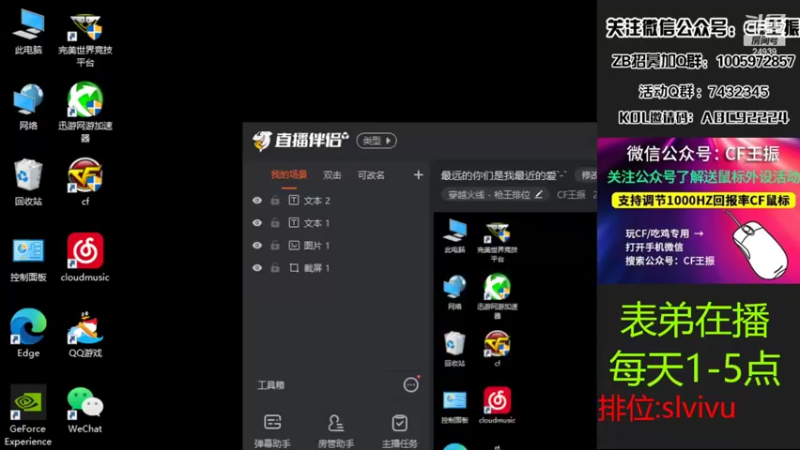
Task: Expand the 类型 dropdown button
Action: [377, 141]
